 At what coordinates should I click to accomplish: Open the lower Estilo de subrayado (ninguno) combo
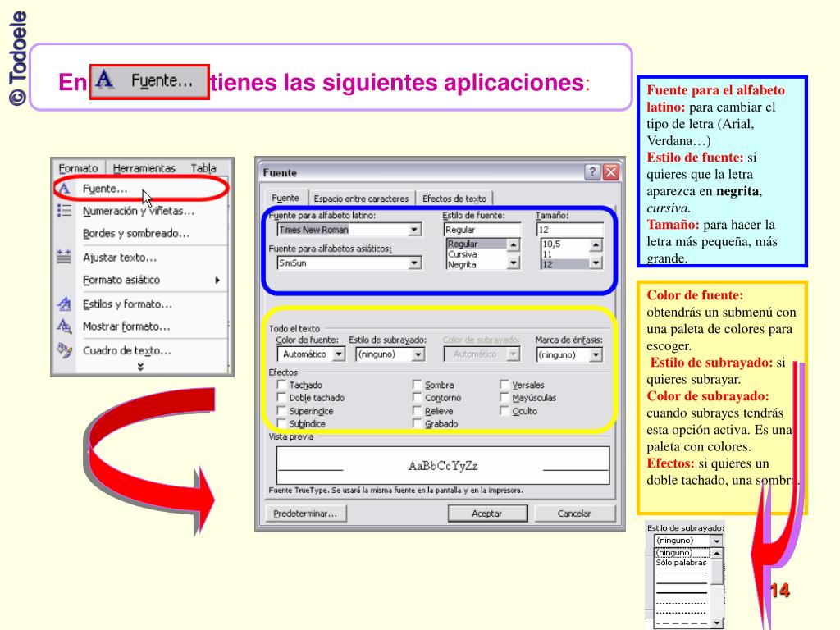pyautogui.click(x=717, y=541)
